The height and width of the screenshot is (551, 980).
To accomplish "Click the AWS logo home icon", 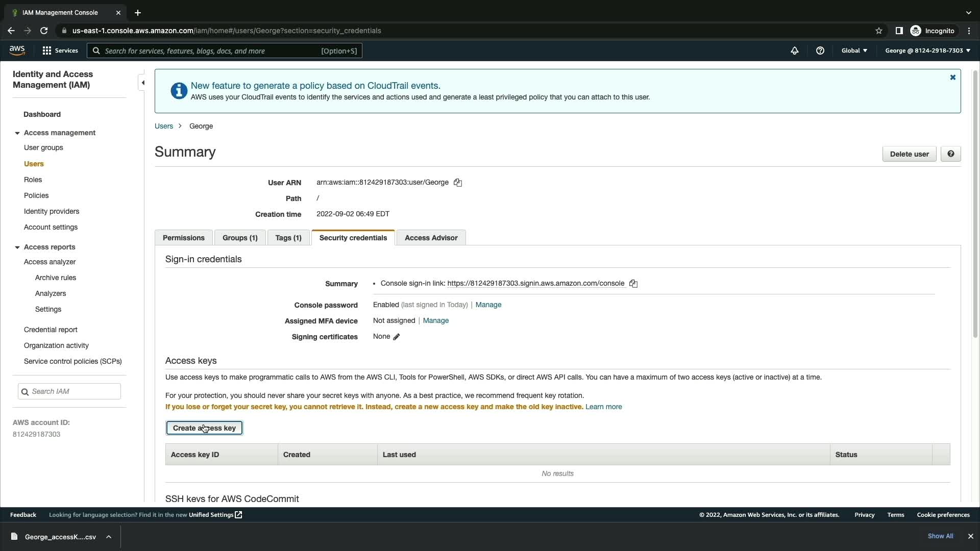I will click(x=17, y=50).
